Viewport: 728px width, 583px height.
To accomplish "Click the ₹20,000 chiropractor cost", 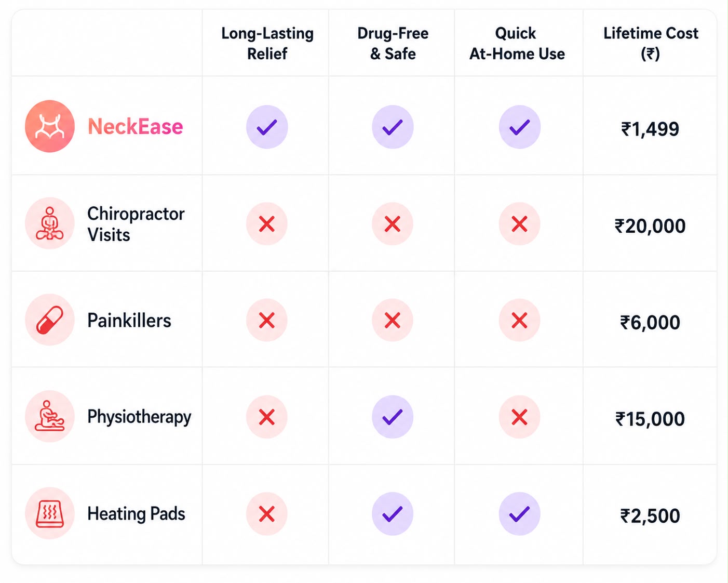I will (650, 226).
